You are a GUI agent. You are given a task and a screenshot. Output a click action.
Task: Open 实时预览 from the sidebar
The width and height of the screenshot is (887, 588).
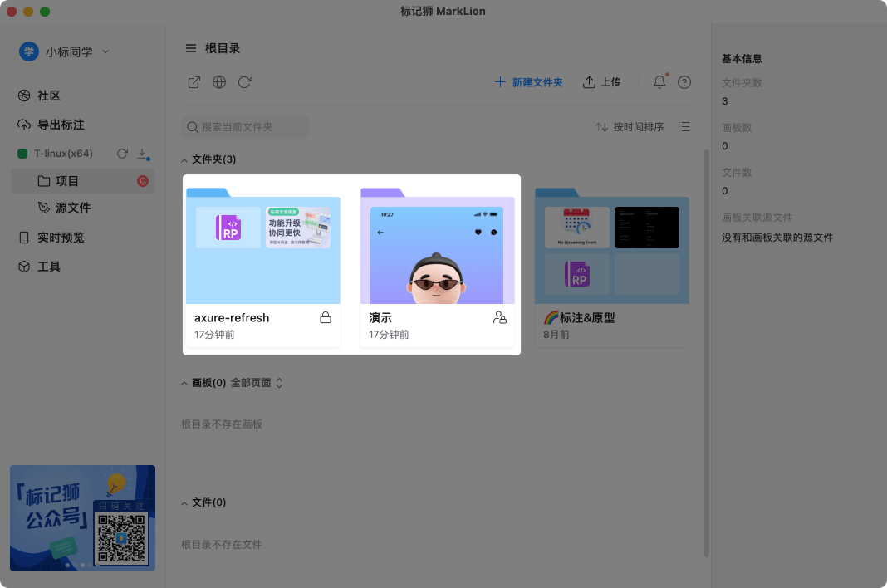coord(53,237)
